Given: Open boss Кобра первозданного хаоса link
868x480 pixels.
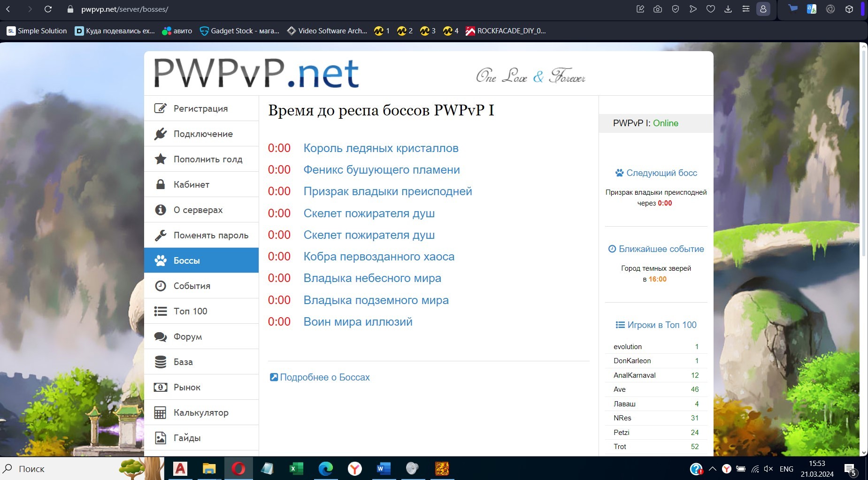Looking at the screenshot, I should (x=379, y=257).
